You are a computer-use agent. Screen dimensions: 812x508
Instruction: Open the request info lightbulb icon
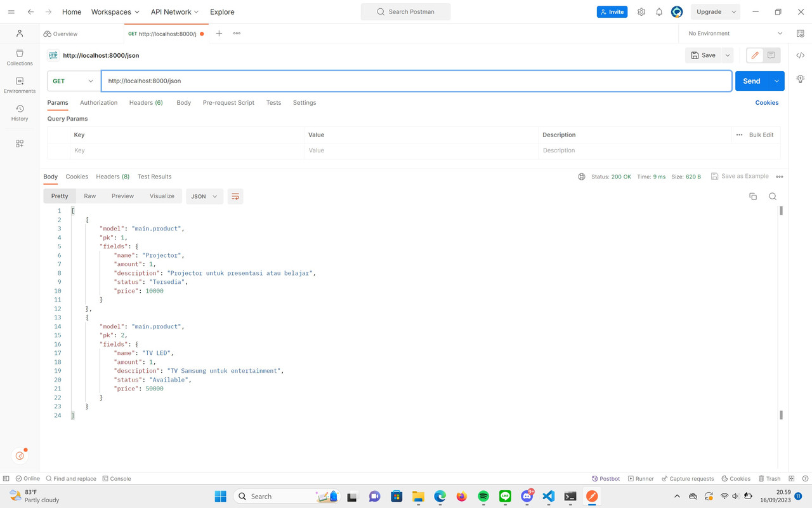click(x=801, y=79)
